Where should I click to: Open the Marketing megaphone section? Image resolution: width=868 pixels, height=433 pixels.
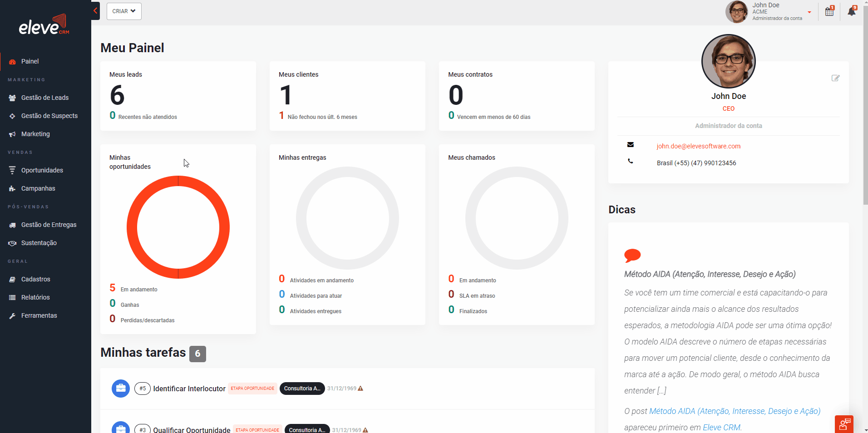[35, 134]
